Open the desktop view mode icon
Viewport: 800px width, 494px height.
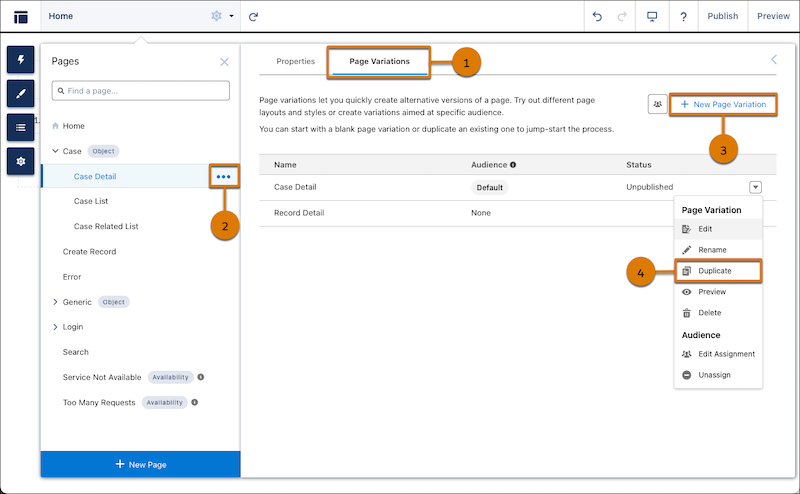click(652, 16)
